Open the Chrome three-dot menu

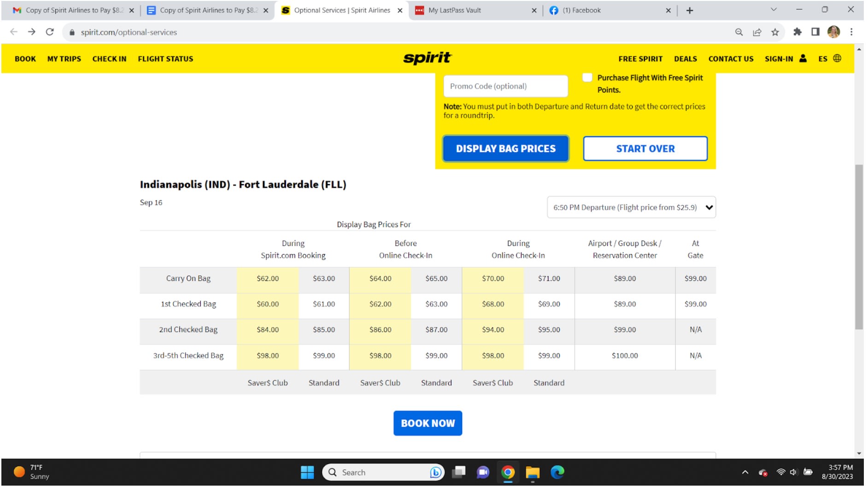[851, 32]
